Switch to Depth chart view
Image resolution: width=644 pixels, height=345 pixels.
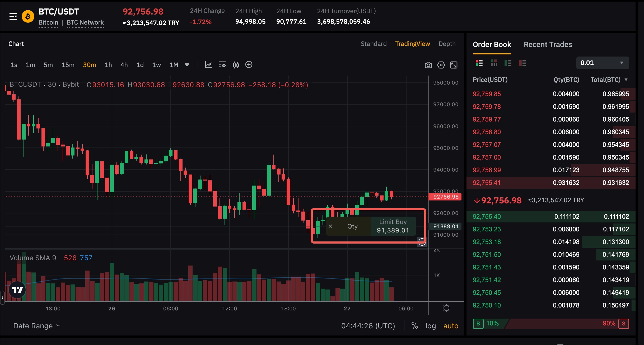[447, 44]
